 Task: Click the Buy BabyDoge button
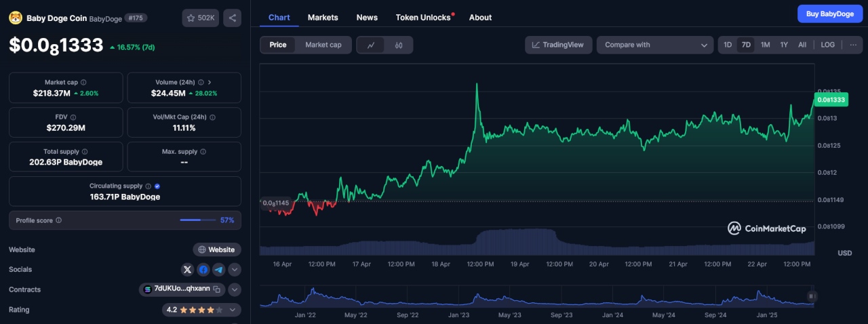pyautogui.click(x=830, y=14)
